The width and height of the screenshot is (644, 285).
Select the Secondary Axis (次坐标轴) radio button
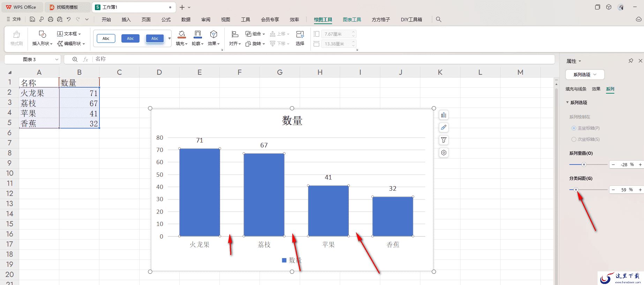(x=574, y=139)
